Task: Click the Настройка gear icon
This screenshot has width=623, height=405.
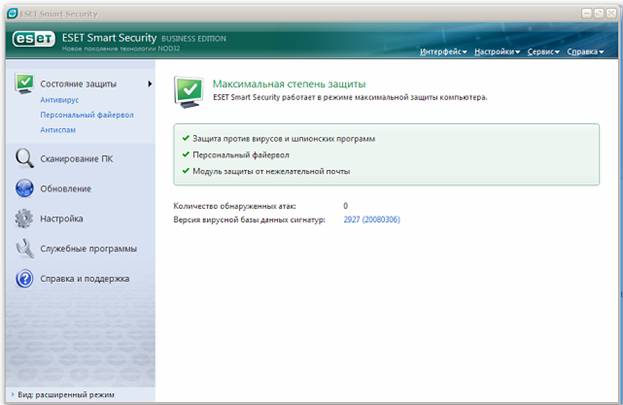Action: click(24, 218)
